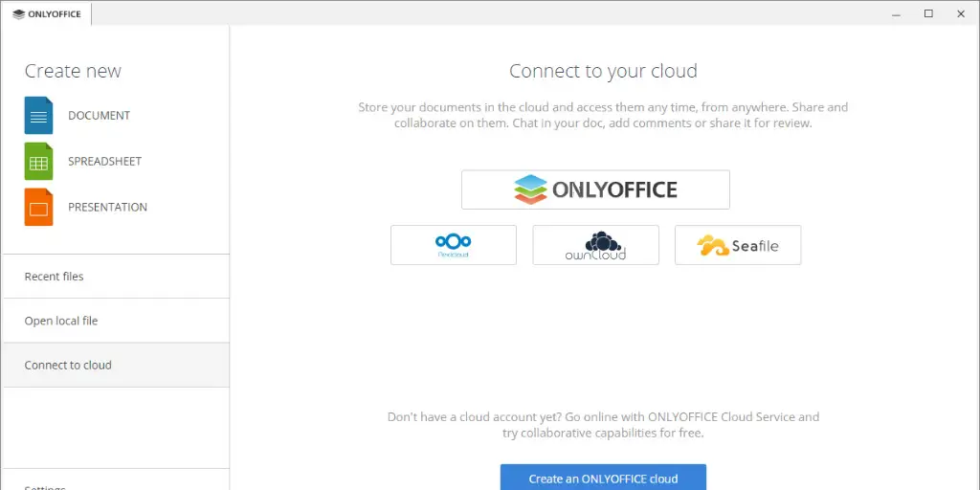Click the 'Create new' heading text
Screen dimensions: 980x490
tap(73, 71)
